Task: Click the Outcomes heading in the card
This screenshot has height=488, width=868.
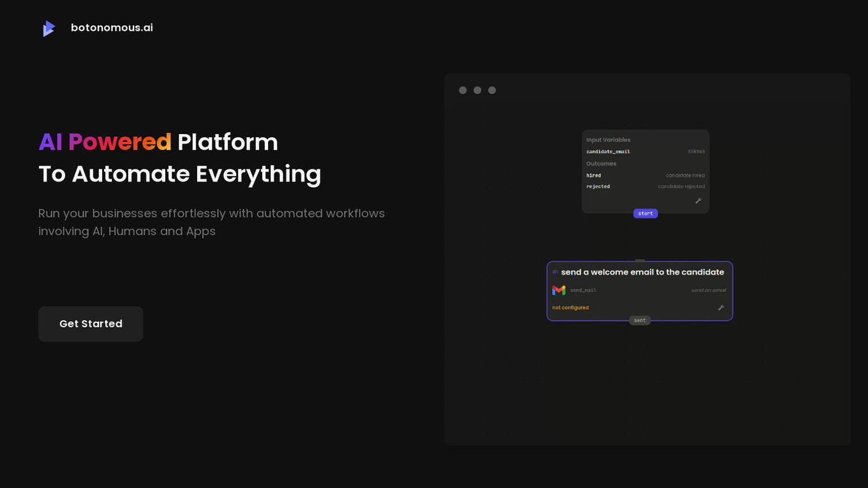Action: 601,164
